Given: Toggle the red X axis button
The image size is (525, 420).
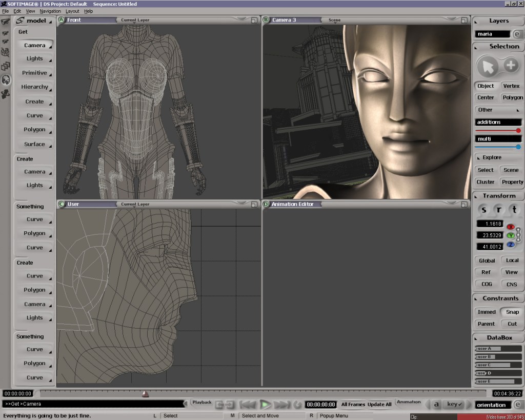Looking at the screenshot, I should pos(511,227).
